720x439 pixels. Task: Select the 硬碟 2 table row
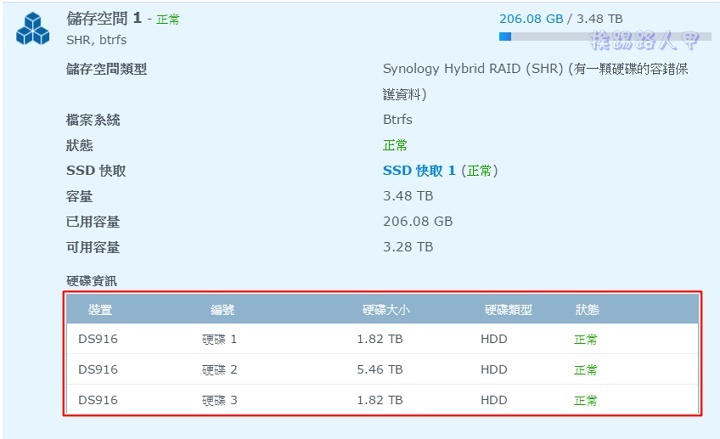tap(382, 369)
